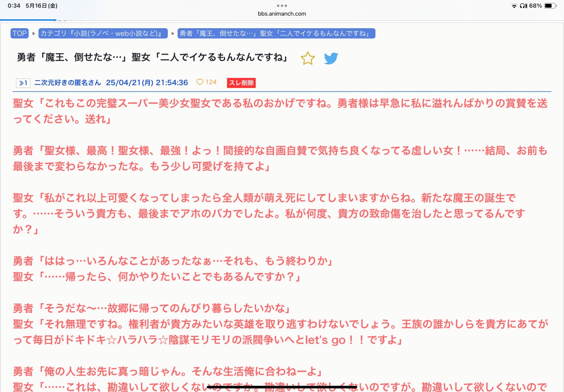Tap the bottom home indicator bar
The height and width of the screenshot is (392, 564).
[282, 387]
